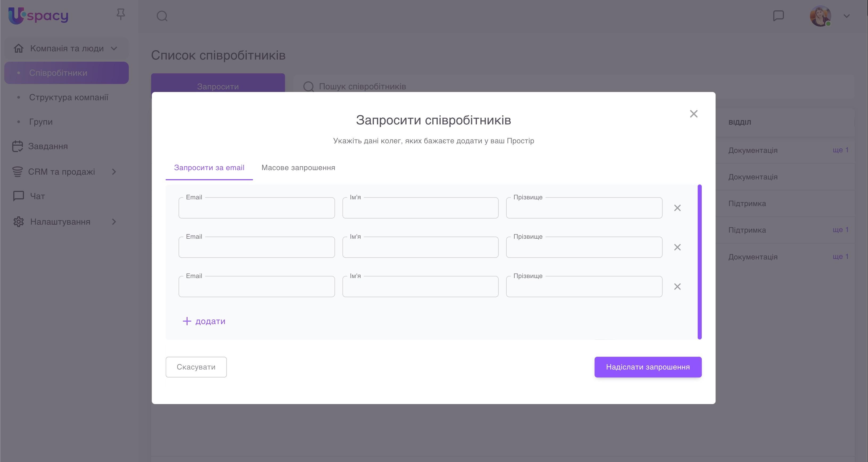Click the first Email input field
868x462 pixels.
[x=257, y=208]
